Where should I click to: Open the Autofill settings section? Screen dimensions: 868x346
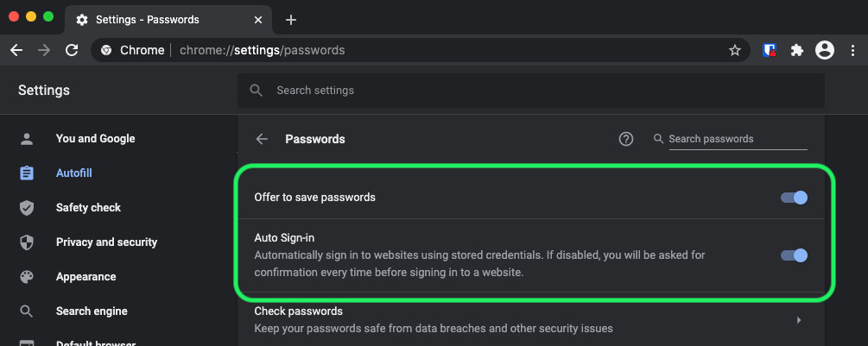(73, 173)
